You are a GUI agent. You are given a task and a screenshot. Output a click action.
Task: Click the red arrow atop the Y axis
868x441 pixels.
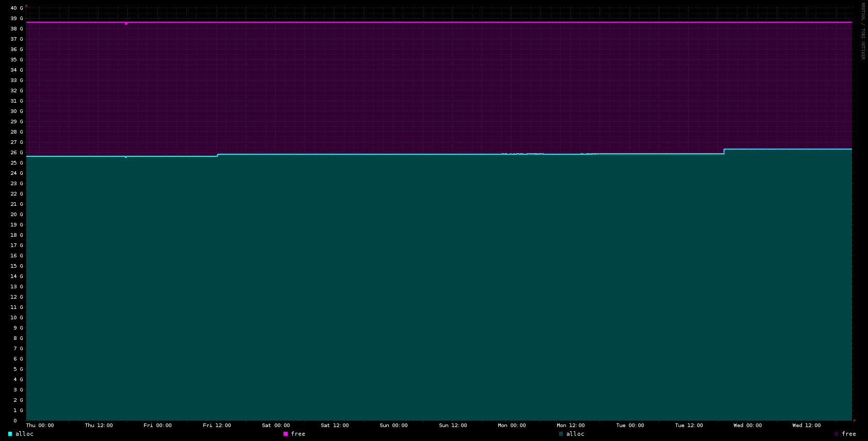(26, 6)
